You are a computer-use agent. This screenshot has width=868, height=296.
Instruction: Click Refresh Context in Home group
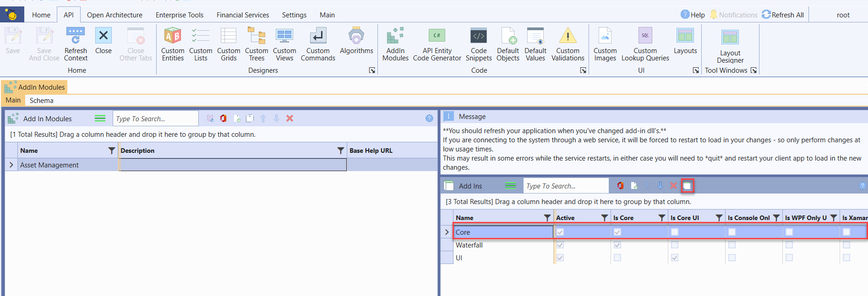[76, 44]
